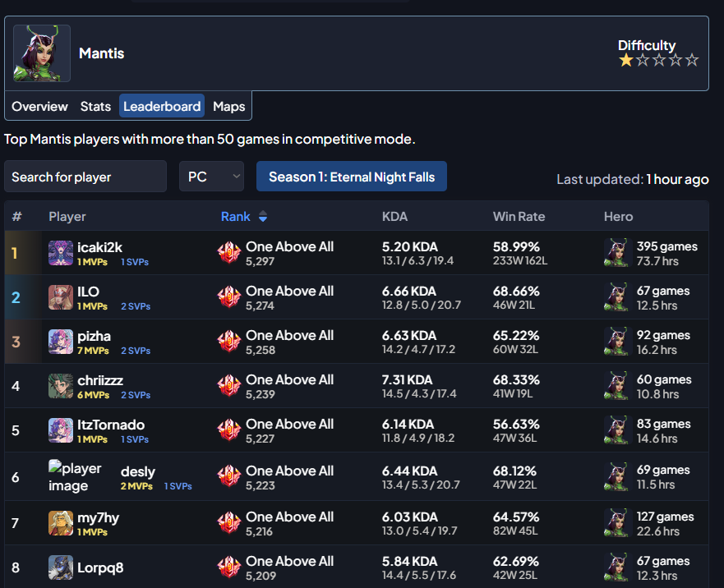Click the Hero column header
This screenshot has width=724, height=588.
[618, 217]
